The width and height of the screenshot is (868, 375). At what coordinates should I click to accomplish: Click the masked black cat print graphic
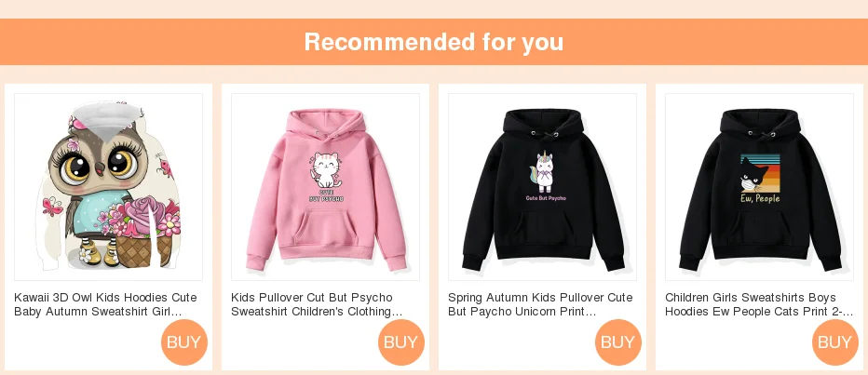755,175
